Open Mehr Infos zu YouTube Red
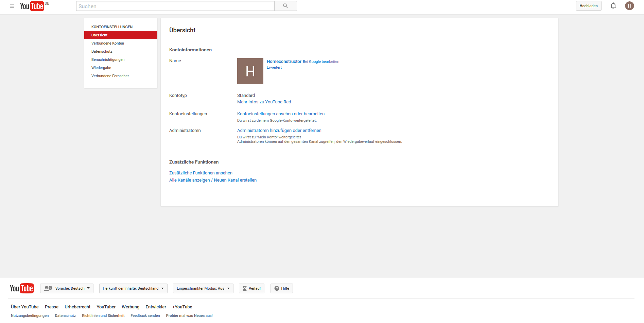Screen dimensions: 644x323 click(264, 102)
